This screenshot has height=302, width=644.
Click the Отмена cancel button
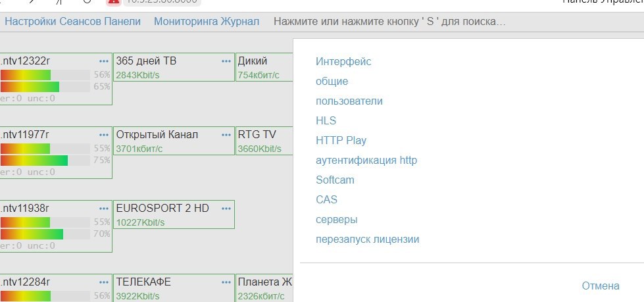click(601, 286)
